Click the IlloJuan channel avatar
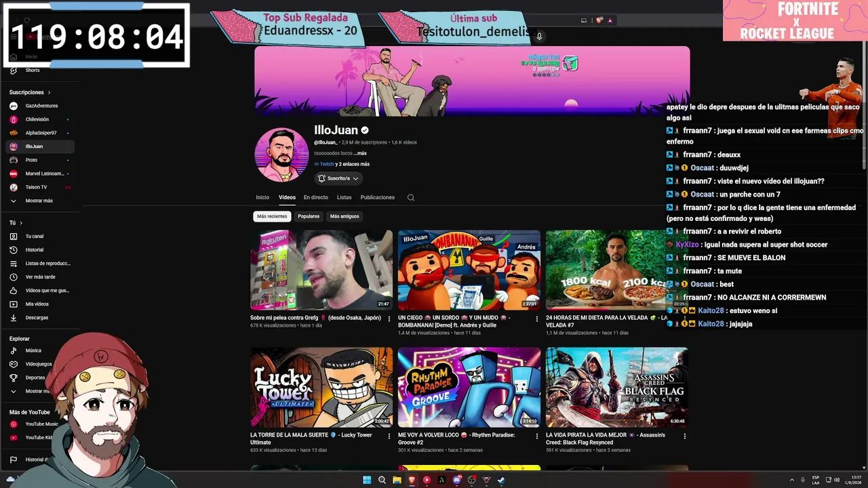Image resolution: width=868 pixels, height=488 pixels. pos(281,155)
